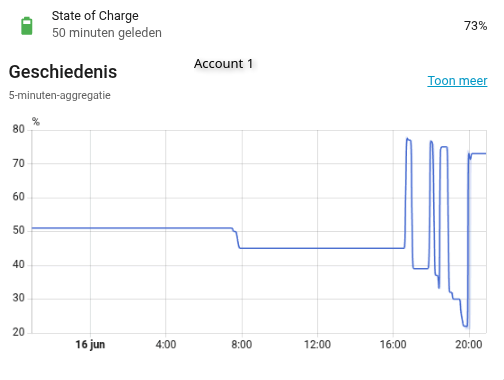
Task: Select the 73% charge value
Action: pos(475,26)
